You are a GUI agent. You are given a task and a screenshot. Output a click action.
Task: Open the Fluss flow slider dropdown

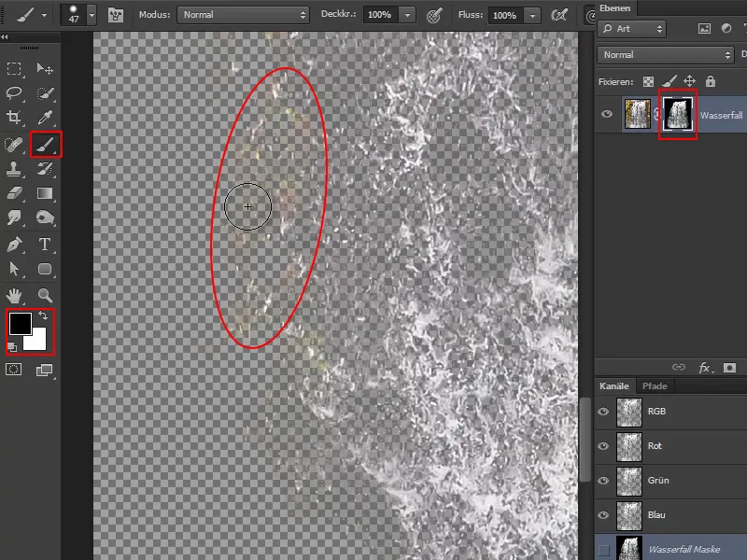click(532, 15)
